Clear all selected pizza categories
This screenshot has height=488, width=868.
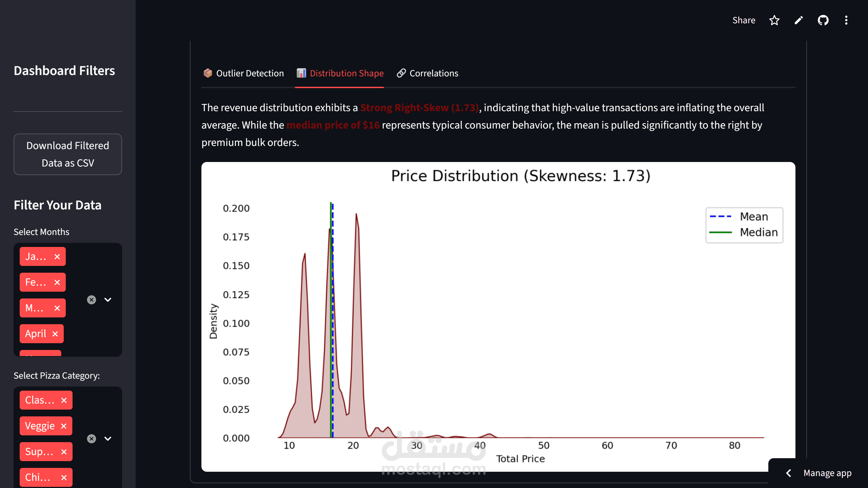click(91, 439)
